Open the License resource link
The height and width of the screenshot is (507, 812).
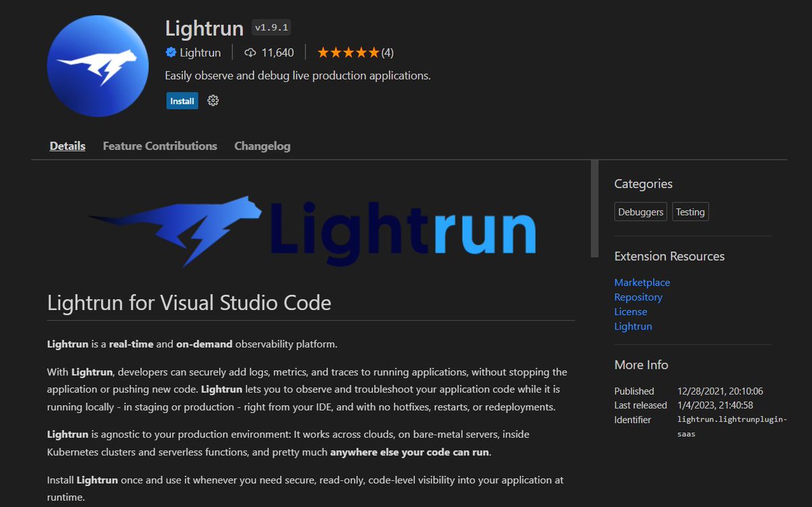(631, 311)
